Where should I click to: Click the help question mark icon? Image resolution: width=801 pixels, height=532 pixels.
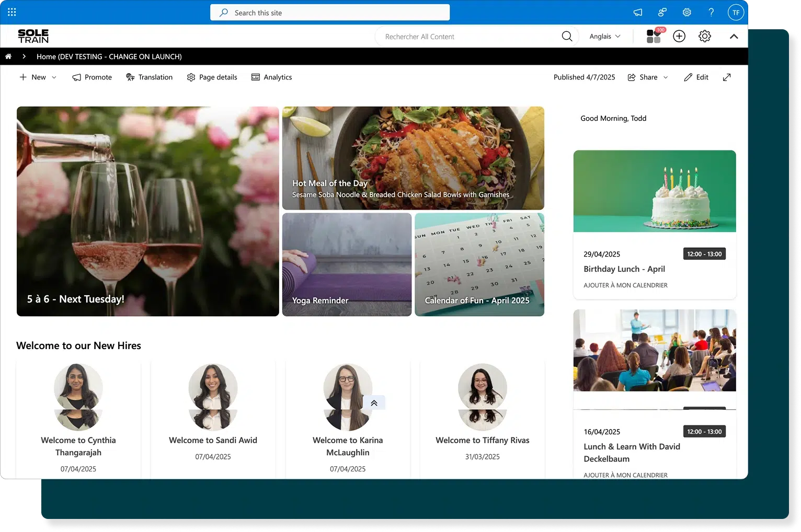[x=711, y=13]
